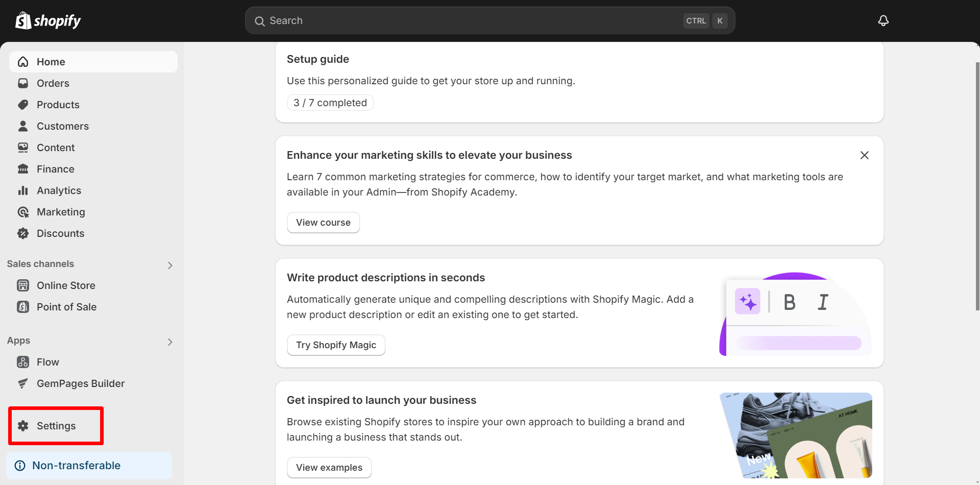Click the Customers person icon
The height and width of the screenshot is (485, 980).
[23, 126]
